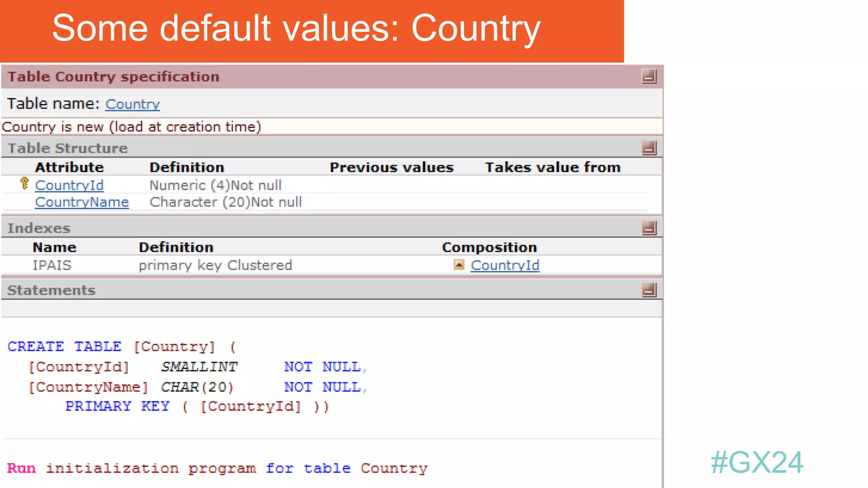The height and width of the screenshot is (488, 868).
Task: Click the Run initialization program line
Action: click(217, 468)
